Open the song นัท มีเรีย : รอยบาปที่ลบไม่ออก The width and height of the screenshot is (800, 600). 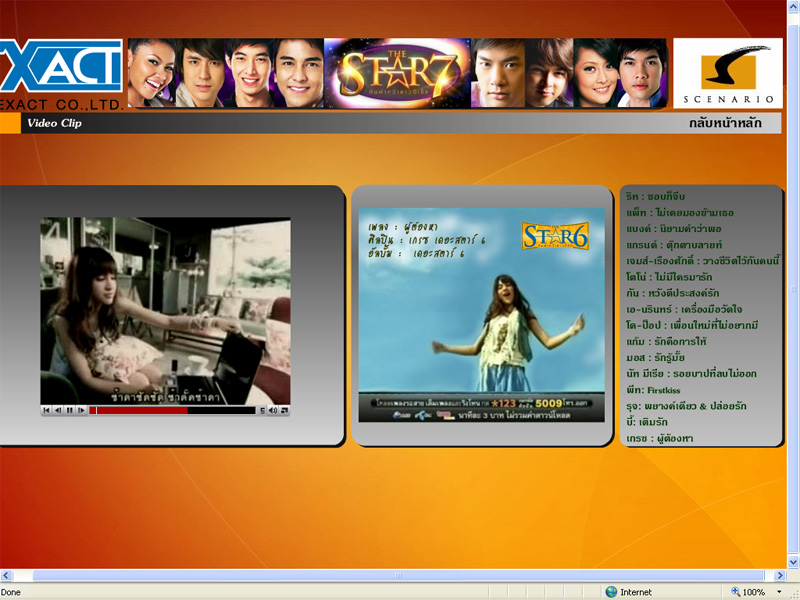click(x=691, y=373)
